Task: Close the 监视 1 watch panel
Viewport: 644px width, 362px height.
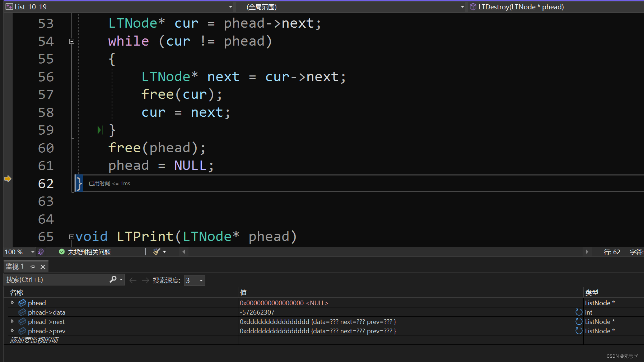Action: pos(43,267)
